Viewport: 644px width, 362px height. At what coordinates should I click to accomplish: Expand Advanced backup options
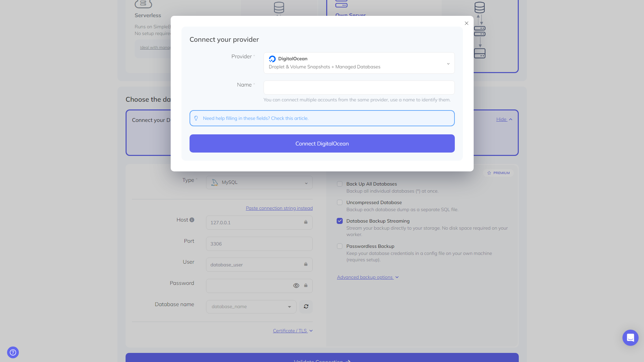[367, 277]
